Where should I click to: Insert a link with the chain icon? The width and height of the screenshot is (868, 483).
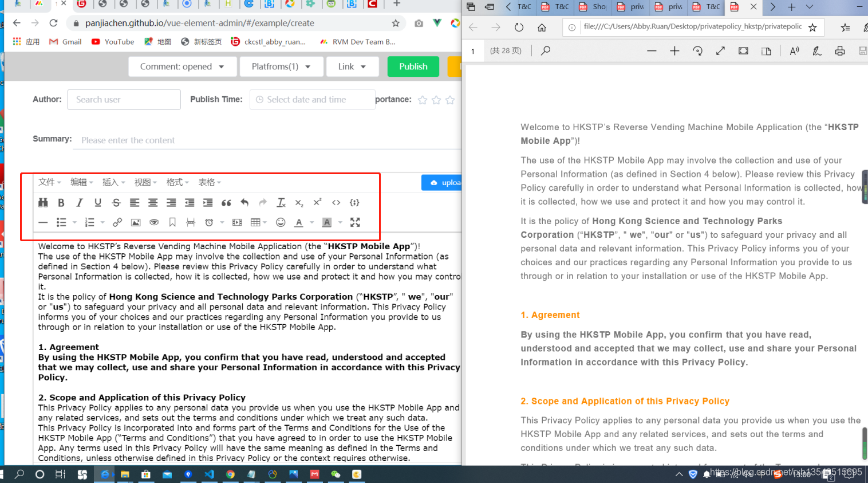click(x=117, y=222)
